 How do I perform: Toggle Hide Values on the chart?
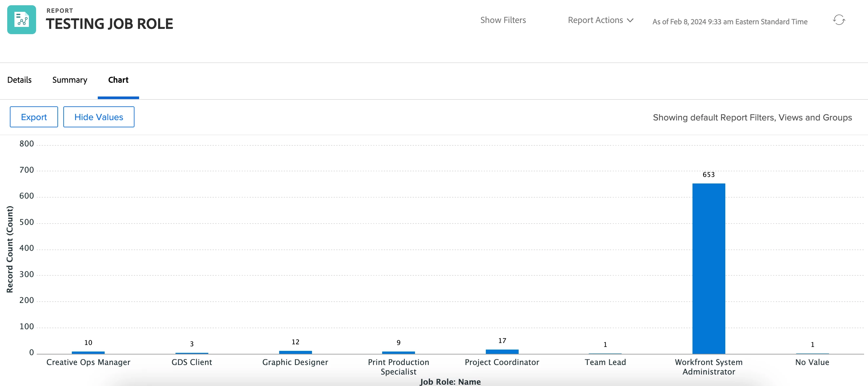[99, 117]
